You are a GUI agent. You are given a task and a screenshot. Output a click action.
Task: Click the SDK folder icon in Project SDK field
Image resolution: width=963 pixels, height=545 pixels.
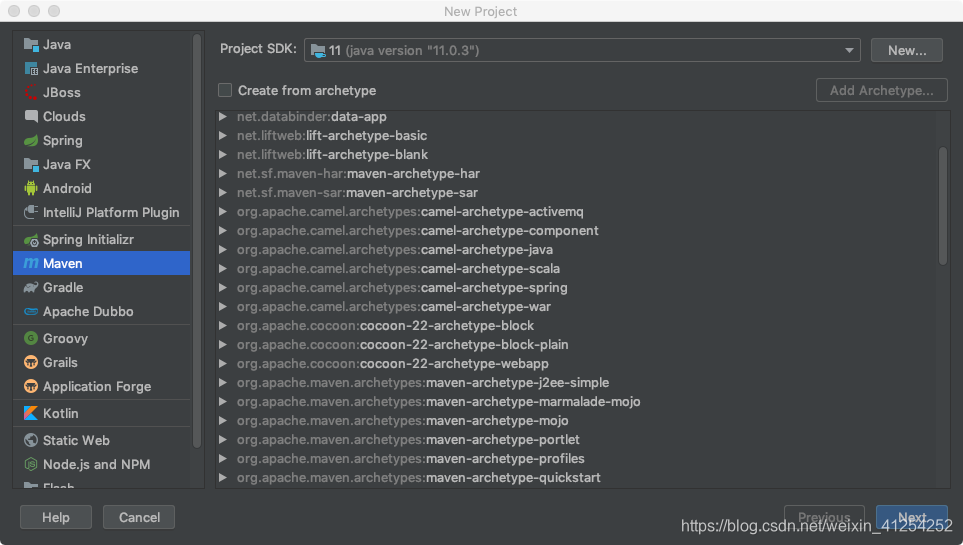click(318, 50)
